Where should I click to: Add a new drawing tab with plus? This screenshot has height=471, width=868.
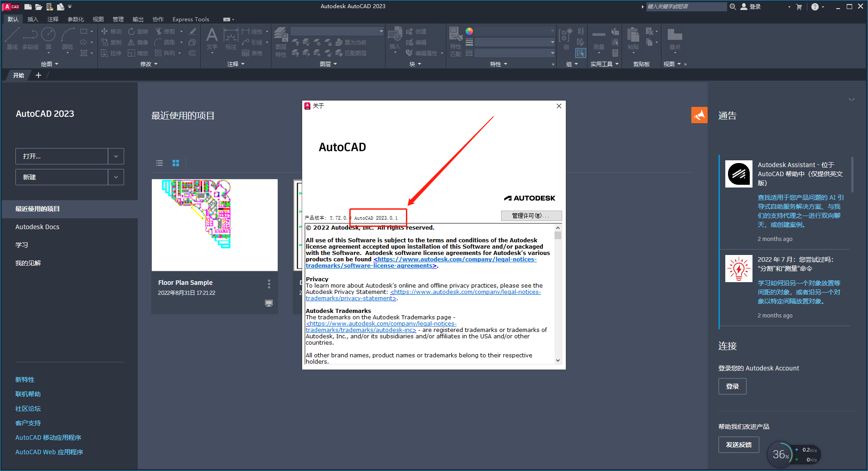pos(39,75)
